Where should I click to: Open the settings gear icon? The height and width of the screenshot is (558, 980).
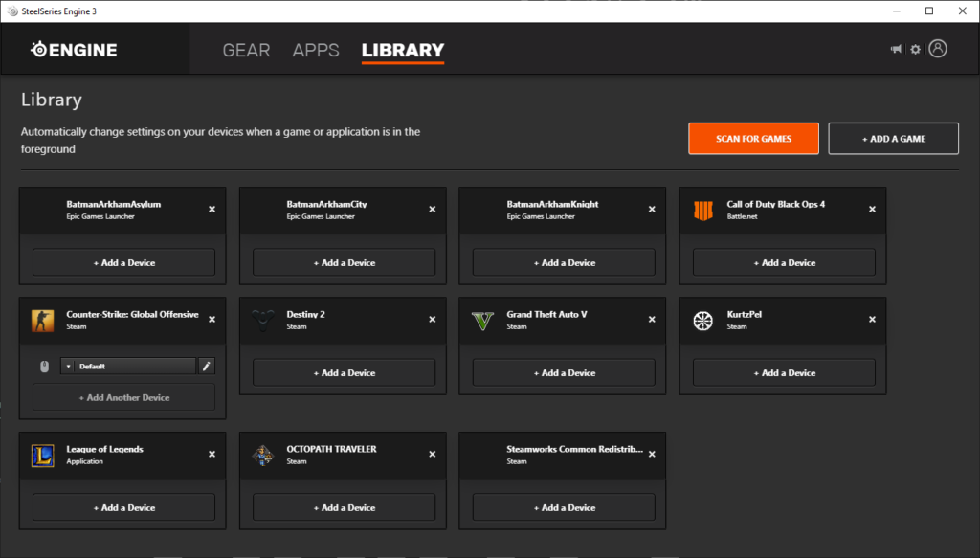[x=916, y=50]
